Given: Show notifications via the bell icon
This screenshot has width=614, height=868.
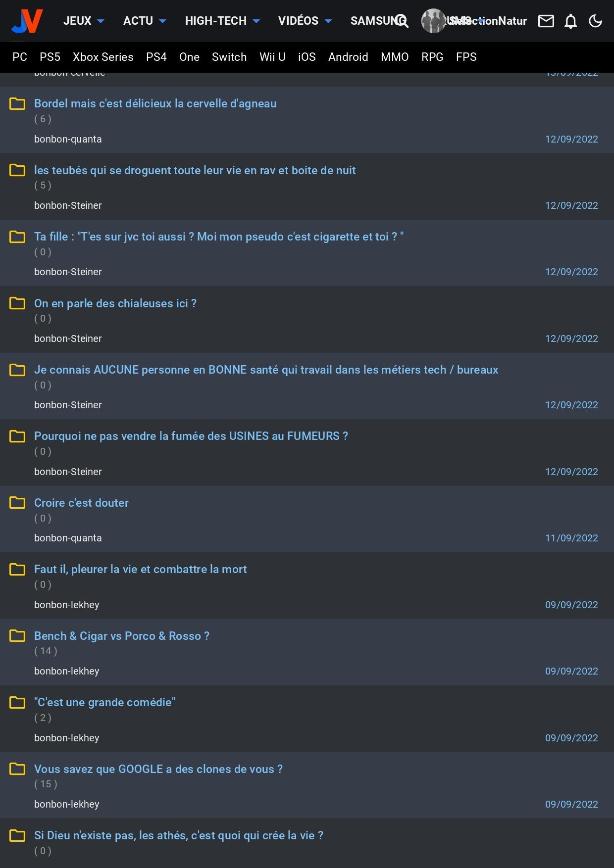Looking at the screenshot, I should [571, 21].
